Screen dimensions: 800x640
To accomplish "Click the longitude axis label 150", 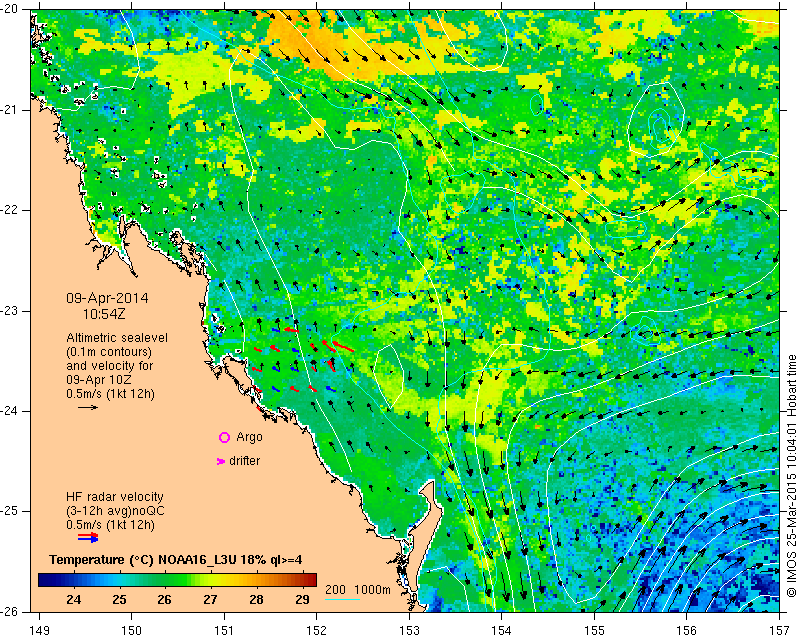I will coord(131,631).
